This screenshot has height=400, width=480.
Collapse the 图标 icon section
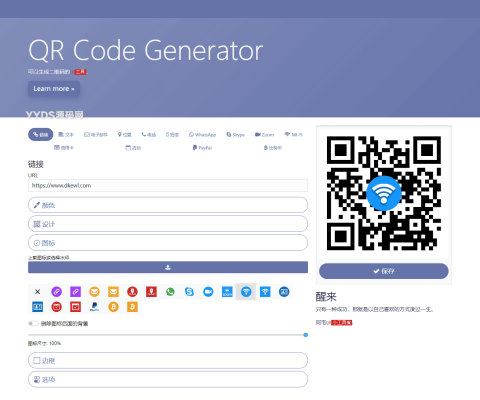click(x=168, y=243)
